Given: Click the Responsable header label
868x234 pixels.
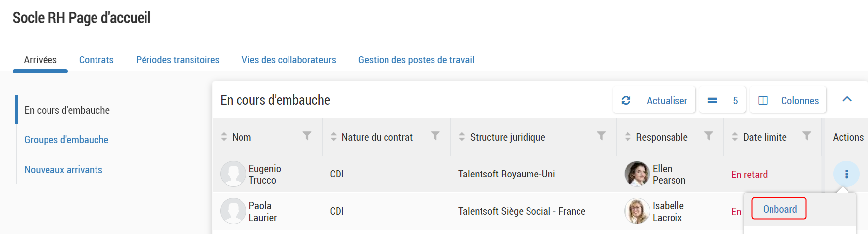Looking at the screenshot, I should (662, 137).
